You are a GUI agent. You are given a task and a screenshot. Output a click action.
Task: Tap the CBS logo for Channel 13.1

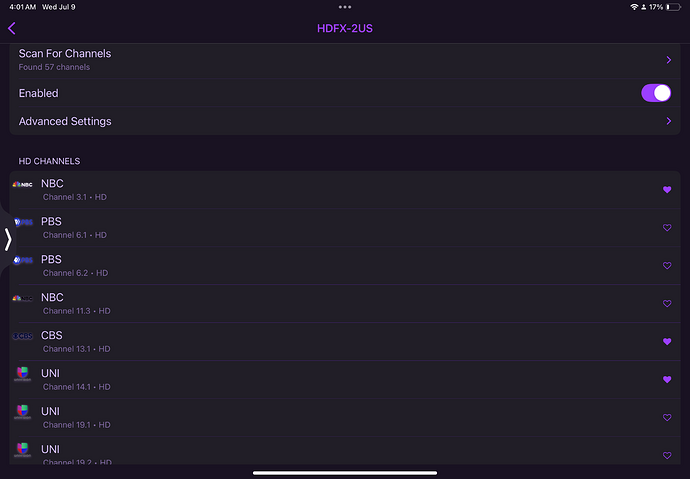(x=22, y=336)
